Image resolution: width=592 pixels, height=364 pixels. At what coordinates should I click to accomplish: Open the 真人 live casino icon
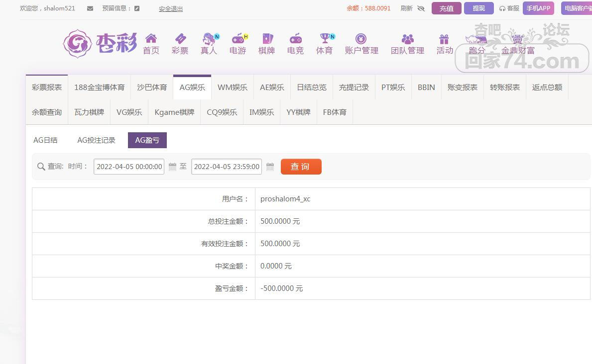(x=209, y=39)
